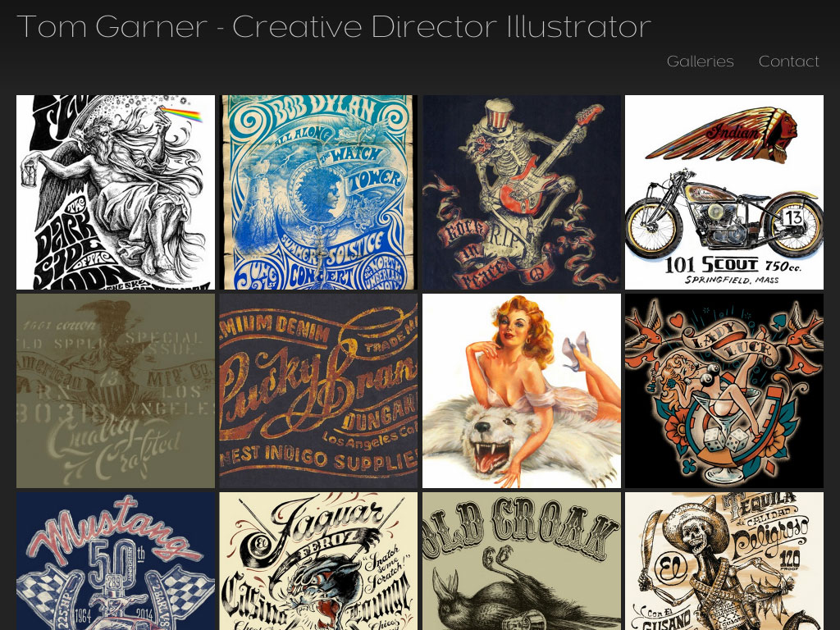The width and height of the screenshot is (840, 630).
Task: Open the Galleries menu item
Action: click(x=700, y=62)
